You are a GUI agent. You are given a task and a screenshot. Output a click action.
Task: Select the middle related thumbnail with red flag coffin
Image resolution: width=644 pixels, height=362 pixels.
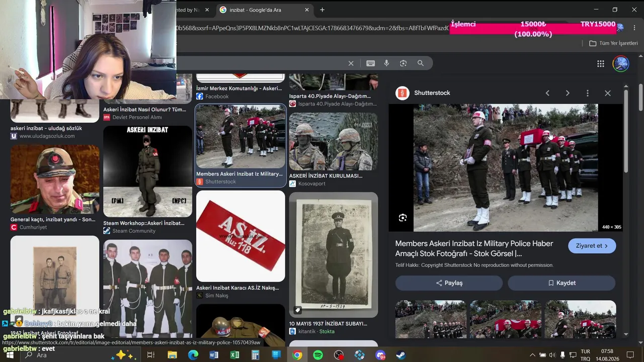pos(505,319)
